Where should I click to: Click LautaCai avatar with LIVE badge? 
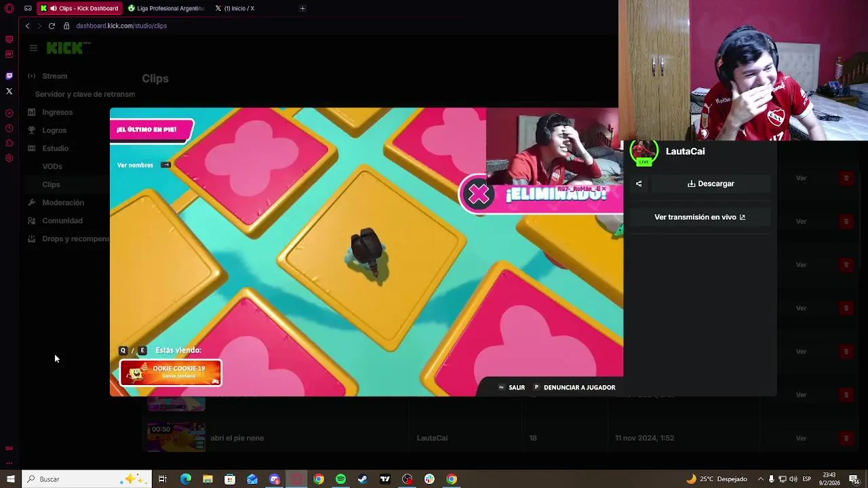click(644, 152)
